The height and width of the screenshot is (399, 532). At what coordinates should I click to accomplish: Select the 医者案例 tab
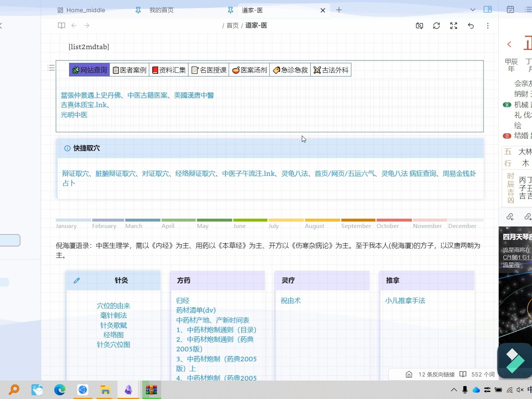(129, 70)
